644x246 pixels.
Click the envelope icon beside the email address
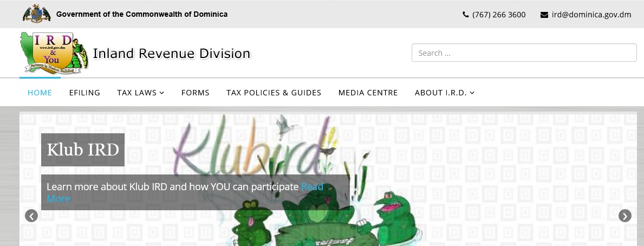[544, 15]
